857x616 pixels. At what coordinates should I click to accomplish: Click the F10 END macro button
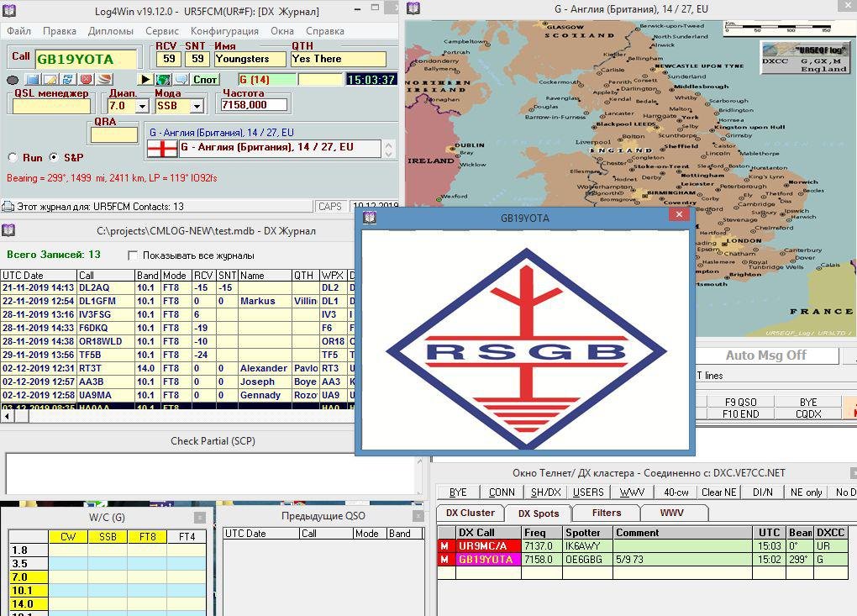tap(740, 413)
